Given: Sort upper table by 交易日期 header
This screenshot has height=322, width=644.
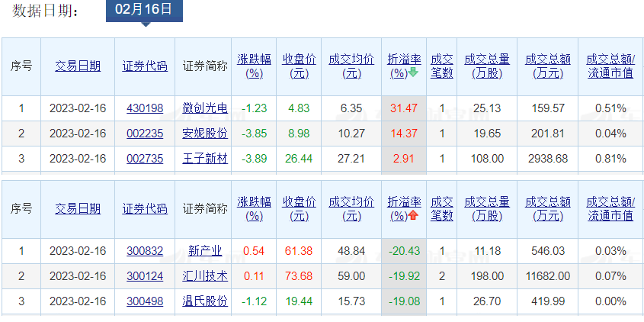Looking at the screenshot, I should [x=78, y=66].
